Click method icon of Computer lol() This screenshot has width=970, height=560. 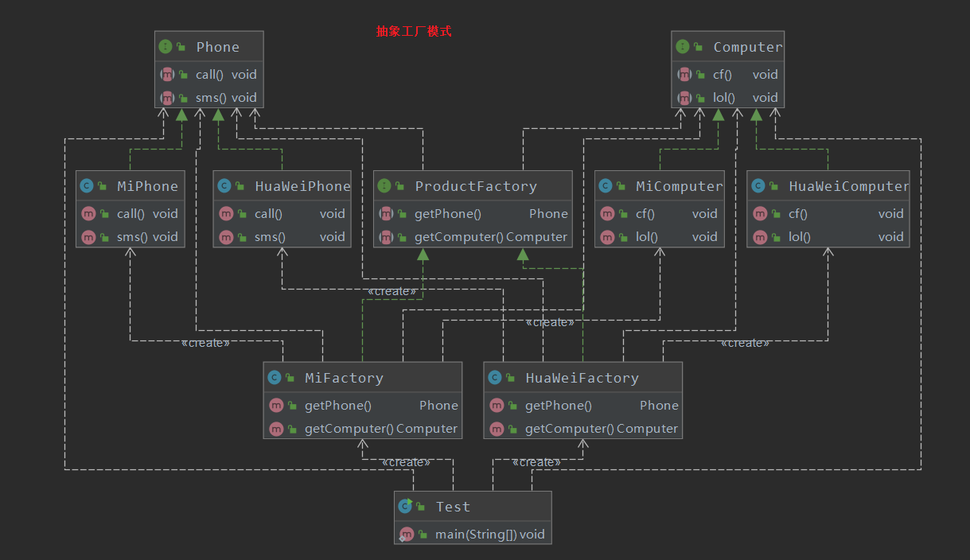pos(684,98)
